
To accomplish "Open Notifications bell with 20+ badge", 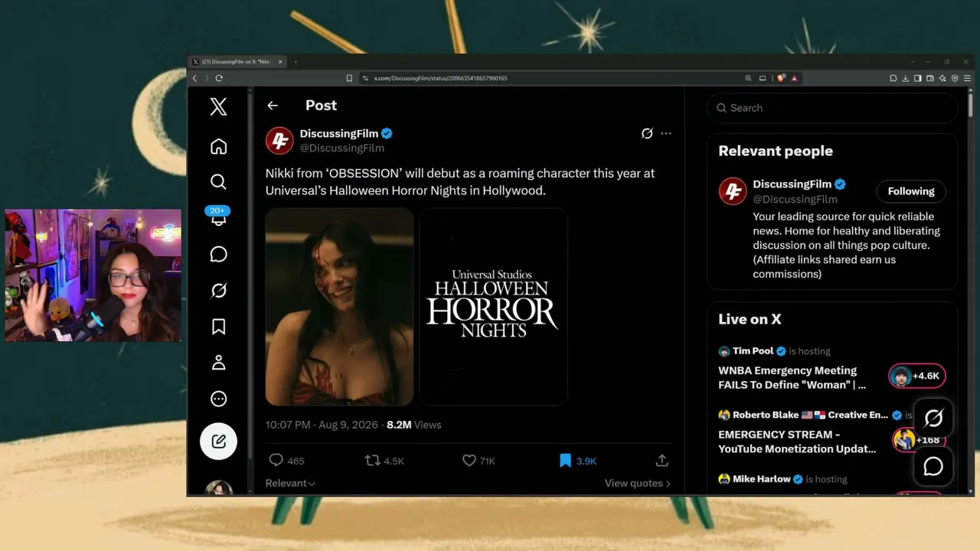I will 218,217.
